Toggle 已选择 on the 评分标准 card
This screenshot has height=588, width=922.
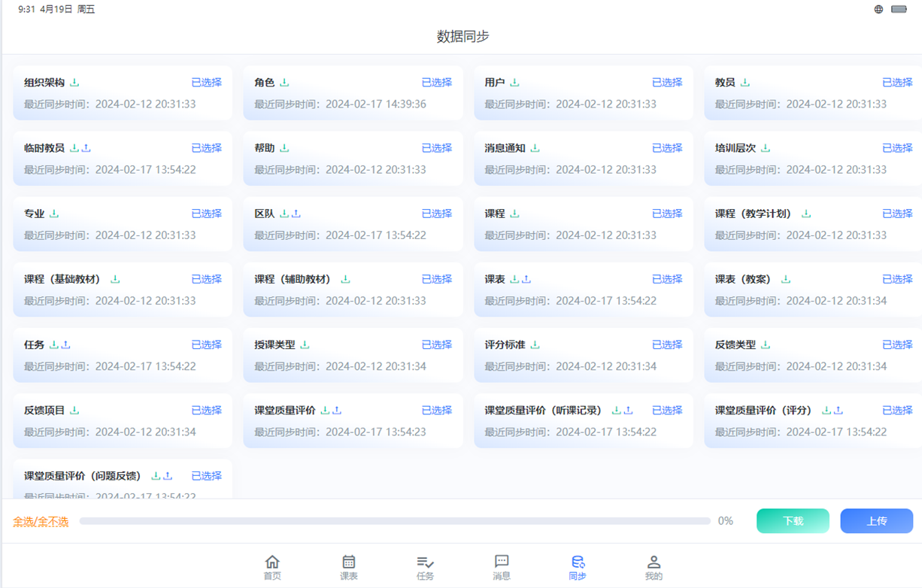click(667, 344)
